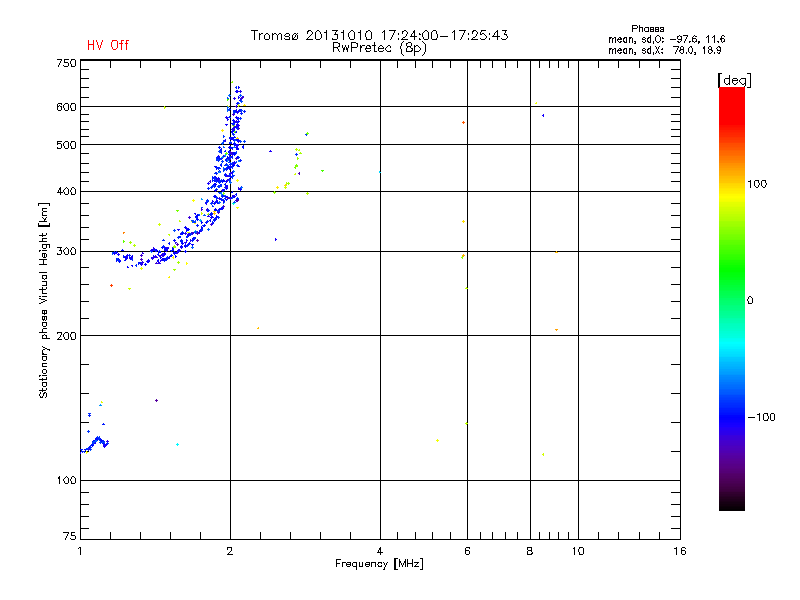Click the x-axis tick label '4'
Viewport: 800px width, 600px height.
380,551
